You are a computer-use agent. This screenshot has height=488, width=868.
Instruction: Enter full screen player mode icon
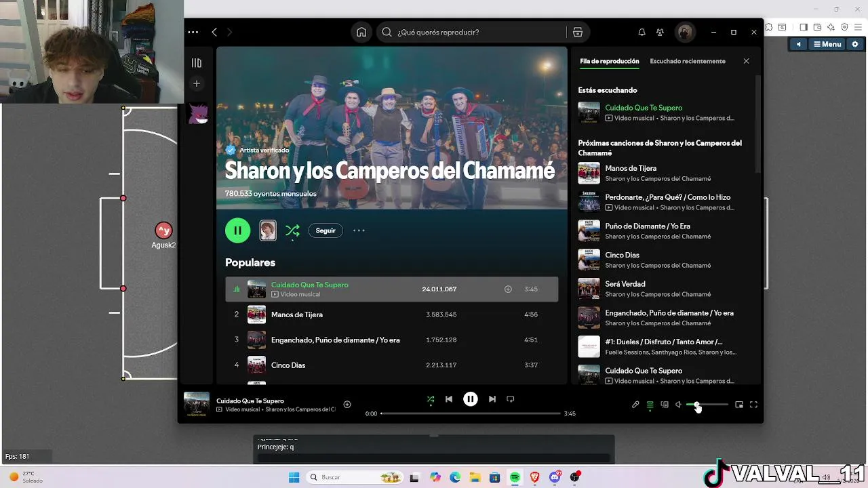pos(753,405)
